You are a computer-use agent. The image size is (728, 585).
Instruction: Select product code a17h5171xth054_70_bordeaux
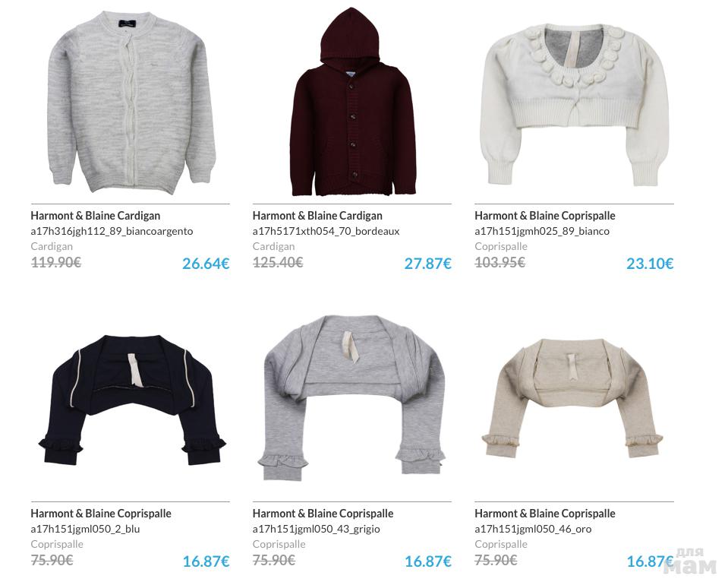(x=326, y=232)
